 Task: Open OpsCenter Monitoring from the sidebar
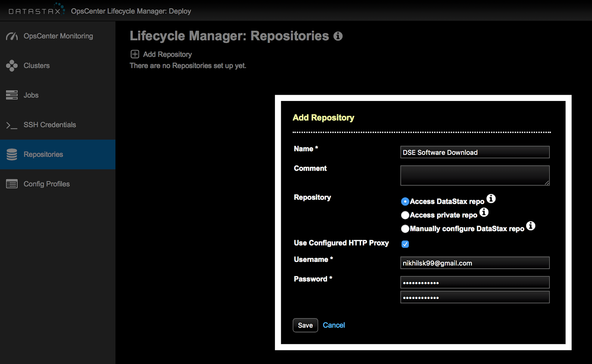(58, 36)
